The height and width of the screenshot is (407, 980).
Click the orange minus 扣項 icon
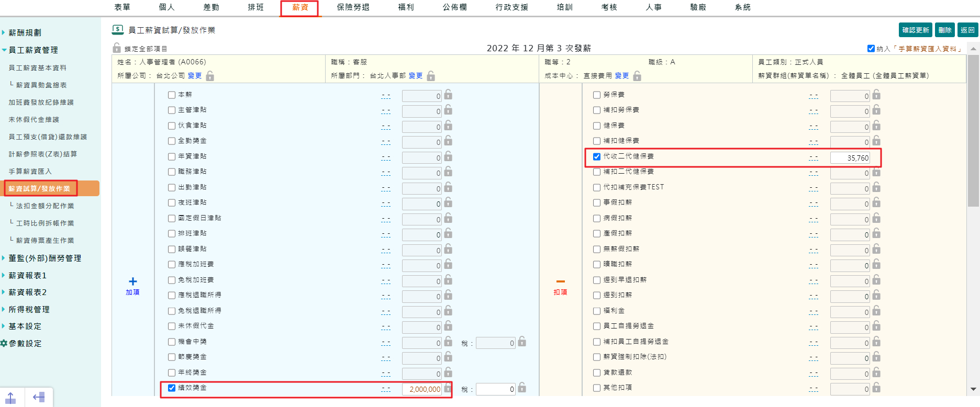point(561,281)
